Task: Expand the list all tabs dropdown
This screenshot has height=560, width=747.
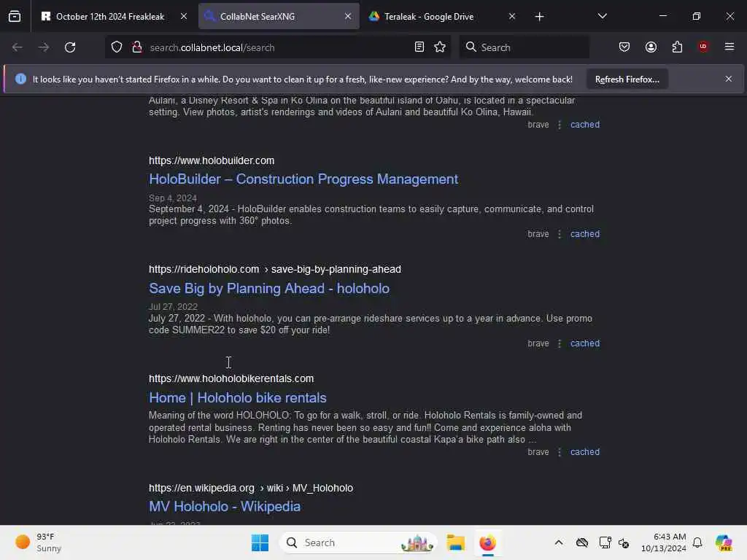Action: [602, 17]
